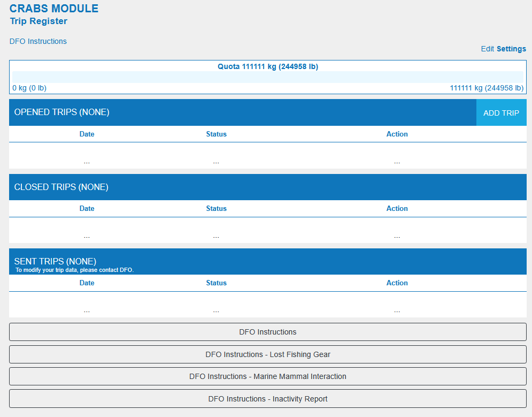Click Status column header under Closed Trips
This screenshot has height=417, width=532.
tap(216, 208)
